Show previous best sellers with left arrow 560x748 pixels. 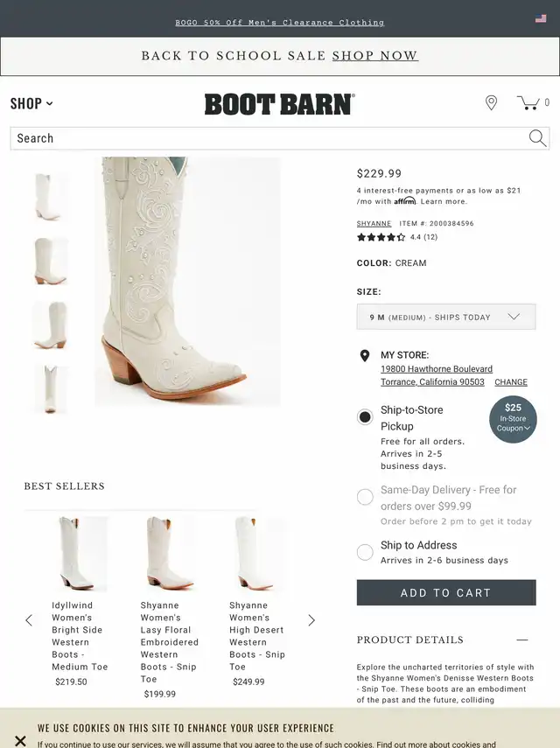coord(29,620)
